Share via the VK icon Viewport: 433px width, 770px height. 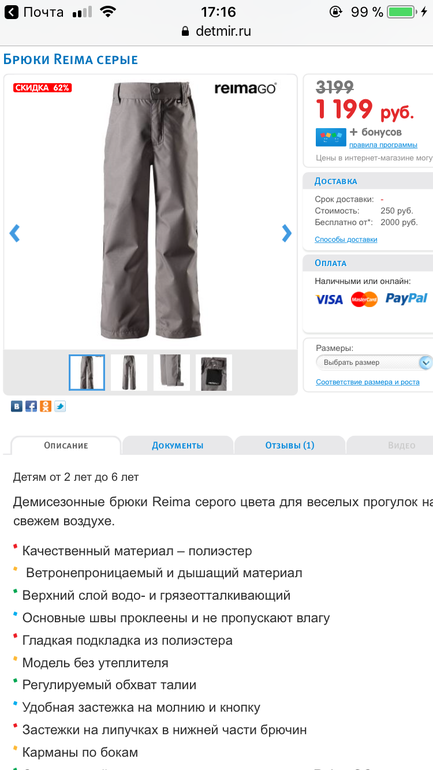(17, 406)
